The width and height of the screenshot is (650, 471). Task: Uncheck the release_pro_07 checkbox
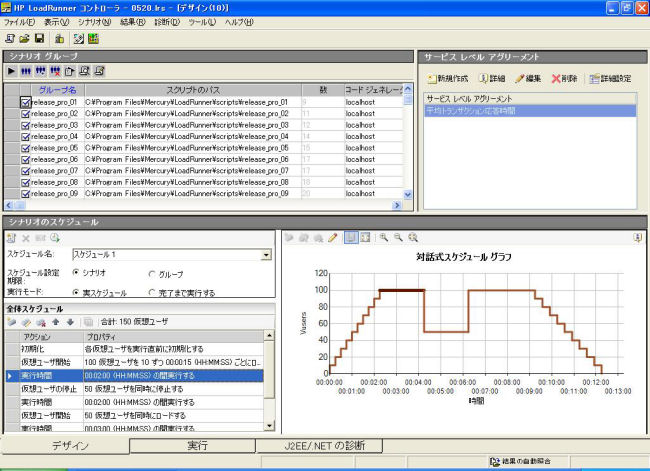pyautogui.click(x=25, y=171)
